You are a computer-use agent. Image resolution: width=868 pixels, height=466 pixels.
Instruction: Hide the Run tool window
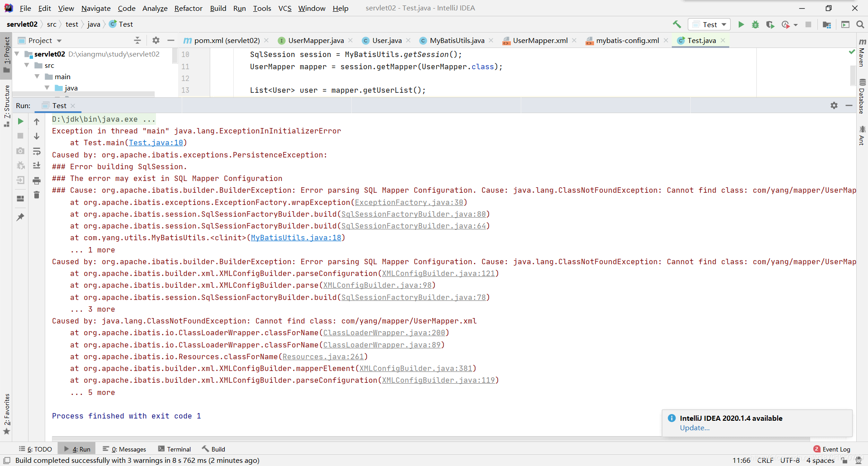click(849, 105)
